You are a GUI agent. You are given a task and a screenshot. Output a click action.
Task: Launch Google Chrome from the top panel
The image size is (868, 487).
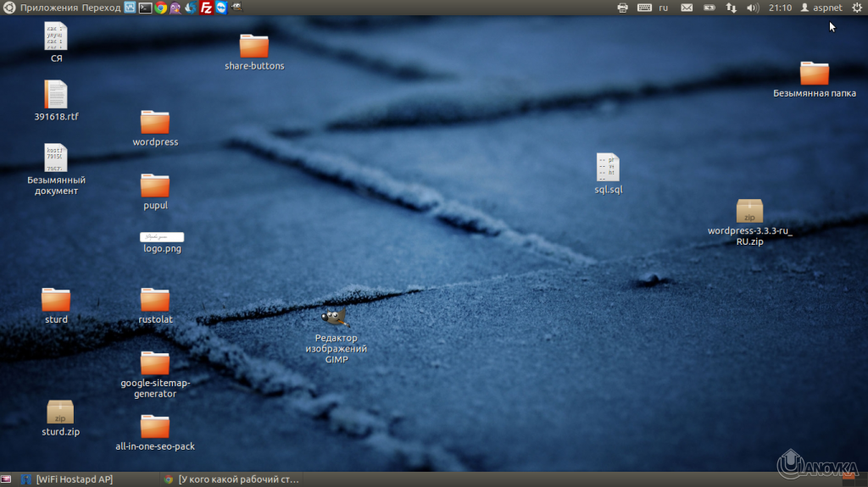click(x=160, y=8)
